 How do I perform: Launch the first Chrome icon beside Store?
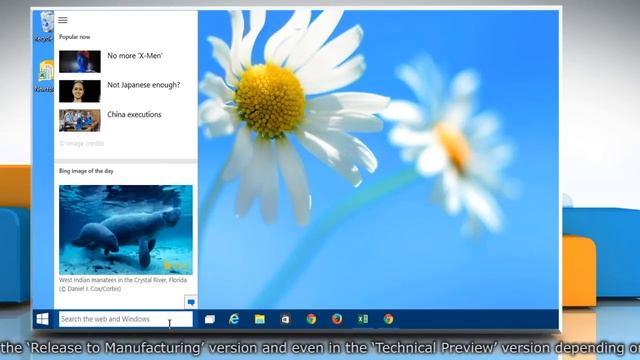(x=311, y=319)
